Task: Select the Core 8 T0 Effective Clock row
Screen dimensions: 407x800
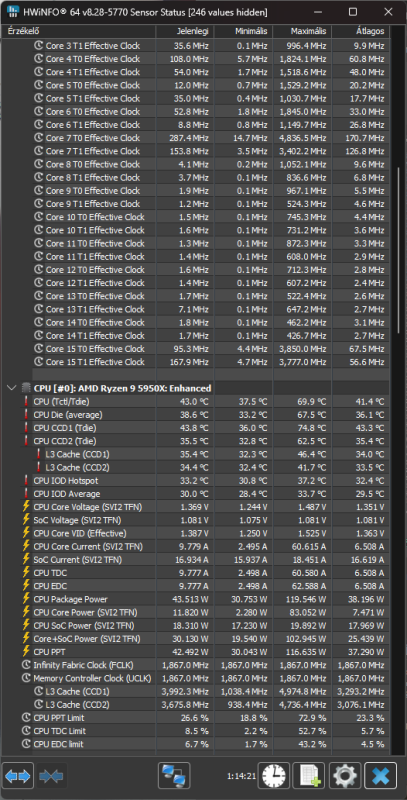Action: pos(211,164)
